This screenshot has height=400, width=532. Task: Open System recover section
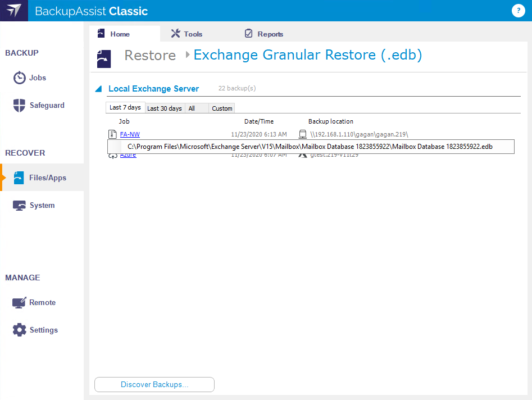(x=42, y=205)
